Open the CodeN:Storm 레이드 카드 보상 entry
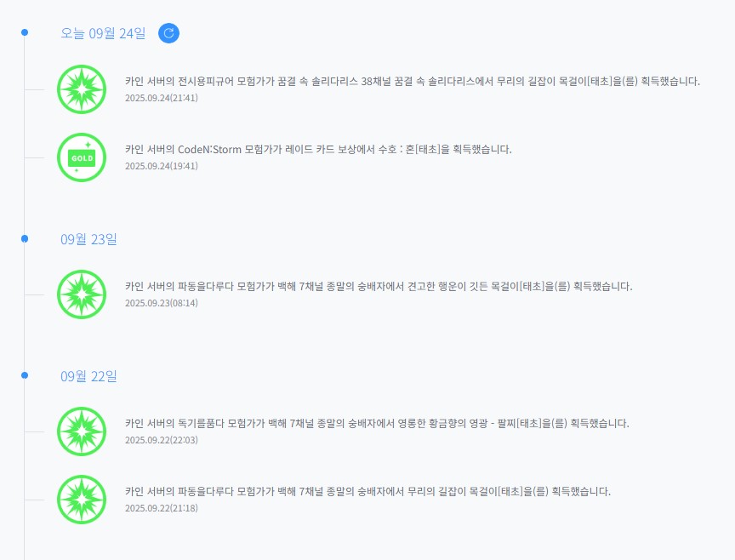The height and width of the screenshot is (560, 735). pos(318,150)
